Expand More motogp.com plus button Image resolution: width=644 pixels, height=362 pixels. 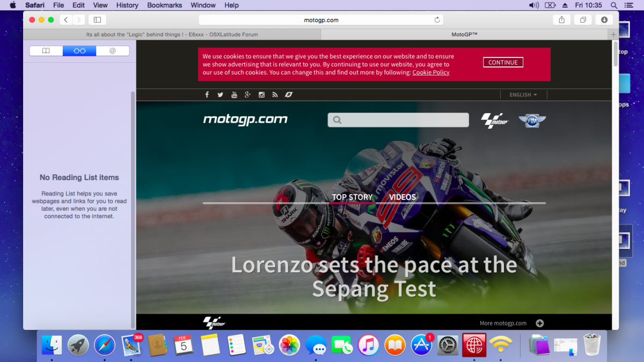pos(540,323)
